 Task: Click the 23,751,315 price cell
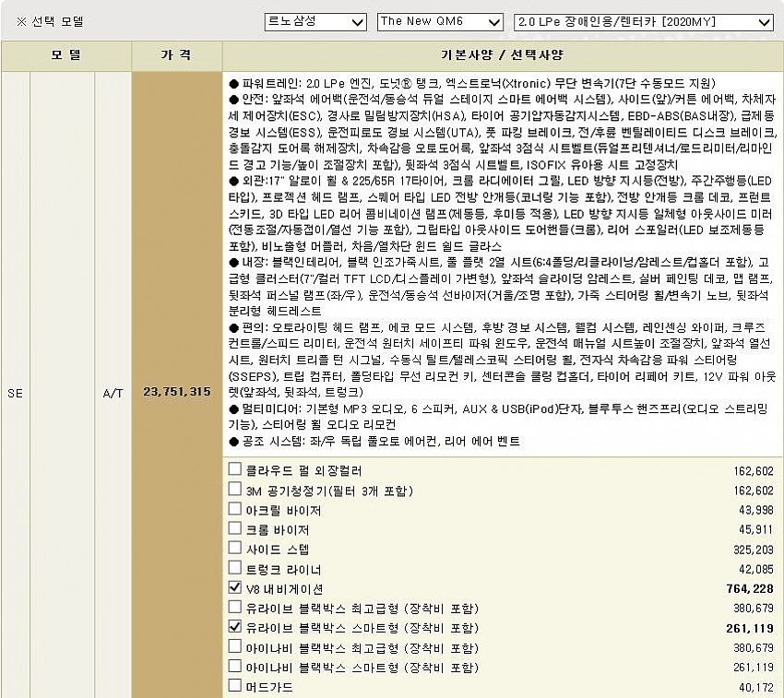(x=176, y=392)
